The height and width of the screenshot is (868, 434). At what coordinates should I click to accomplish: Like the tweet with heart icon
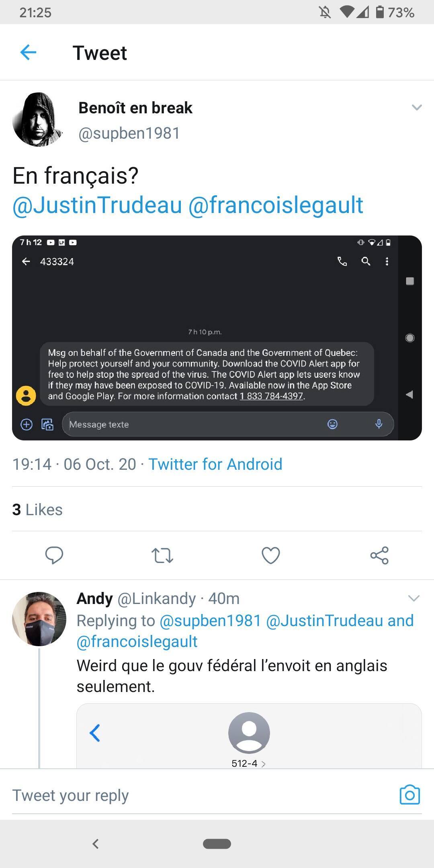click(271, 555)
